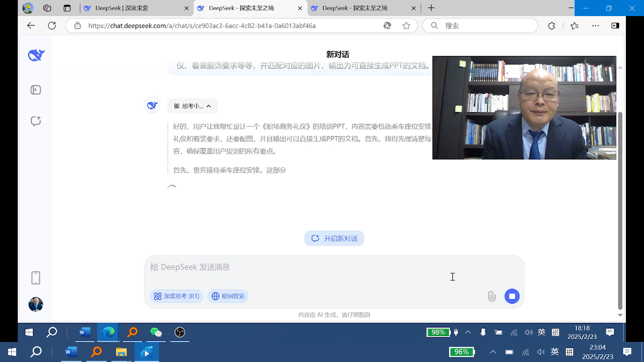Open the favorites list icon

(575, 26)
